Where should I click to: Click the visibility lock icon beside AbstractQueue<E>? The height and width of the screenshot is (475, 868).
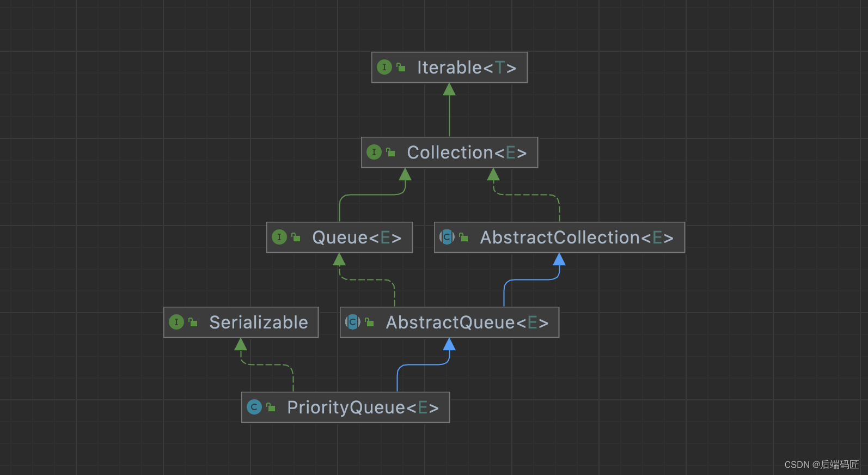tap(370, 322)
